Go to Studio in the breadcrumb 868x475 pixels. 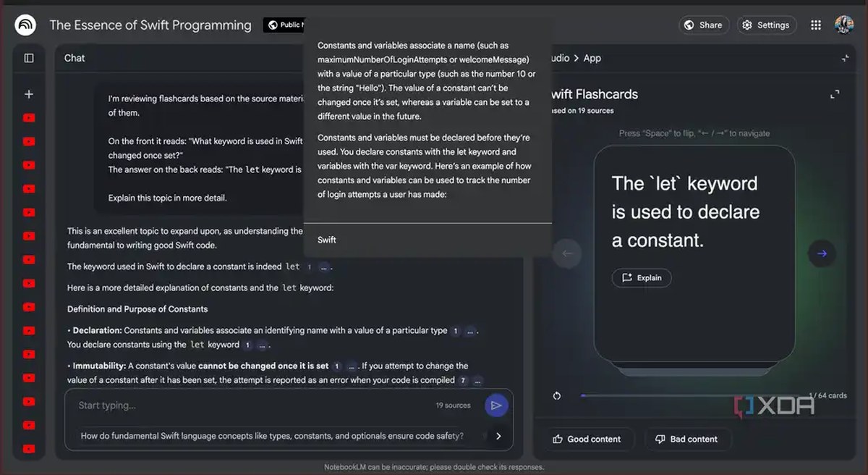point(559,58)
